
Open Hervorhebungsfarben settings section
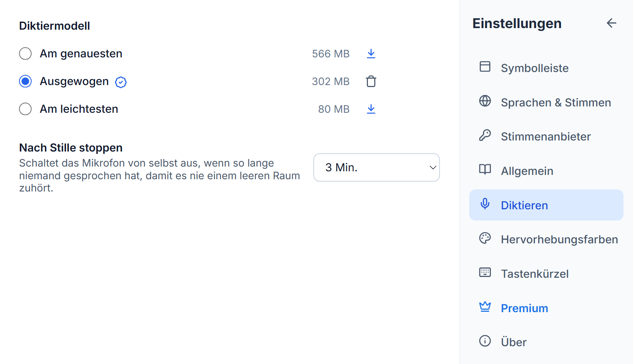(x=546, y=239)
